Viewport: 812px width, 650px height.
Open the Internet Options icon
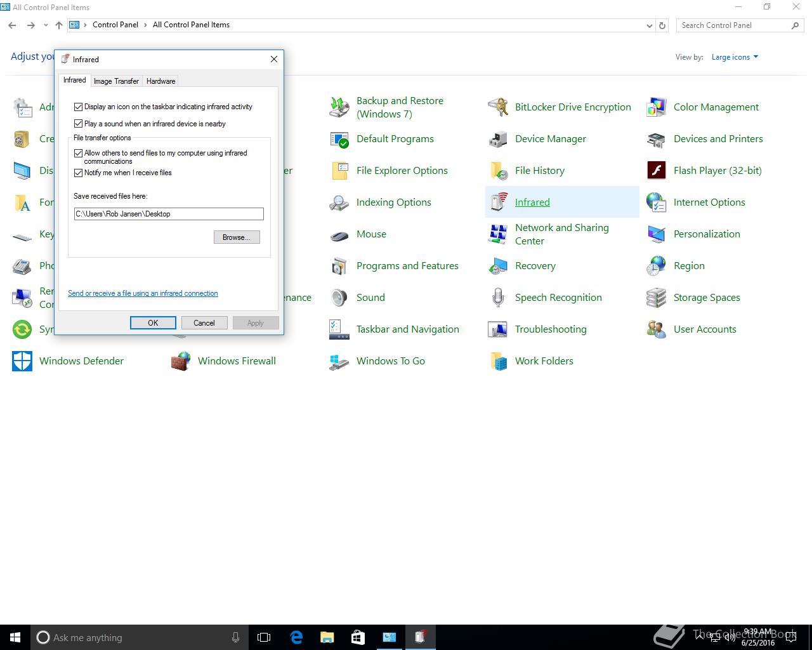pos(657,202)
